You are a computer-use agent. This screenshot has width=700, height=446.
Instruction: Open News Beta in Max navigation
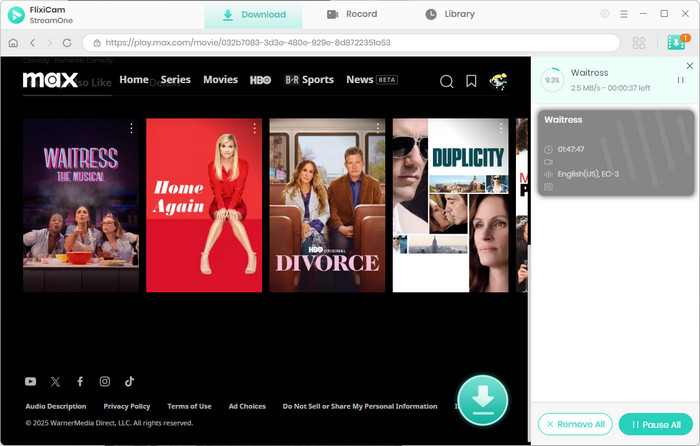[x=372, y=80]
